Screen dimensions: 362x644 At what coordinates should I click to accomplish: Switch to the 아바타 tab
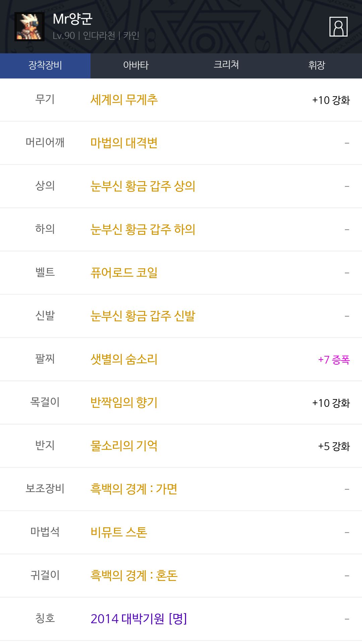click(136, 65)
